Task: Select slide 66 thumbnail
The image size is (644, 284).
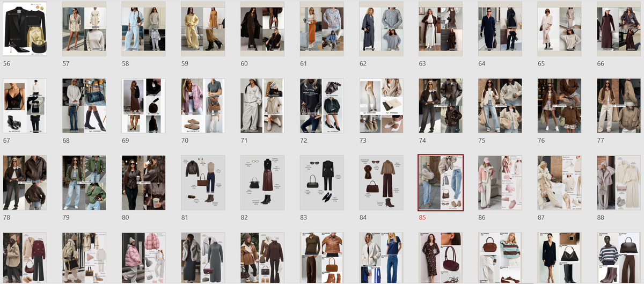Action: pos(619,29)
